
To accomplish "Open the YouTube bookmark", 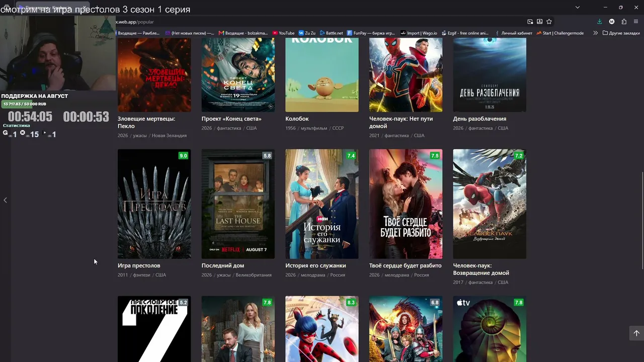I will point(283,33).
